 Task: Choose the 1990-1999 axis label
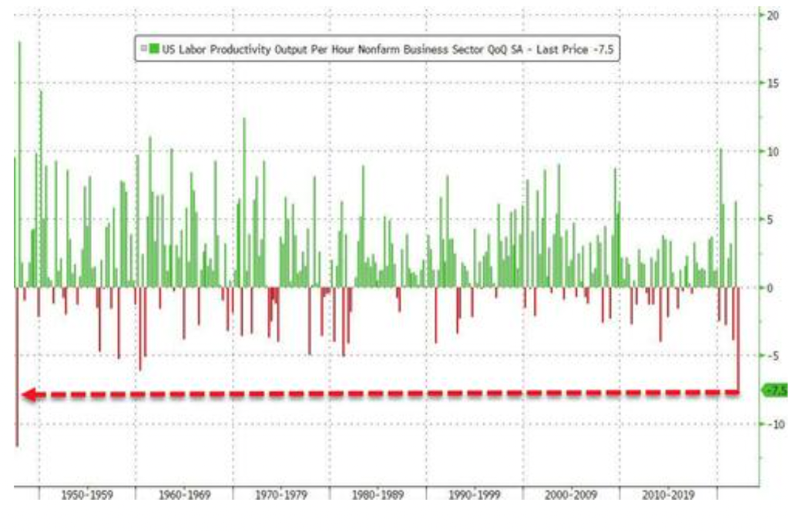point(475,495)
